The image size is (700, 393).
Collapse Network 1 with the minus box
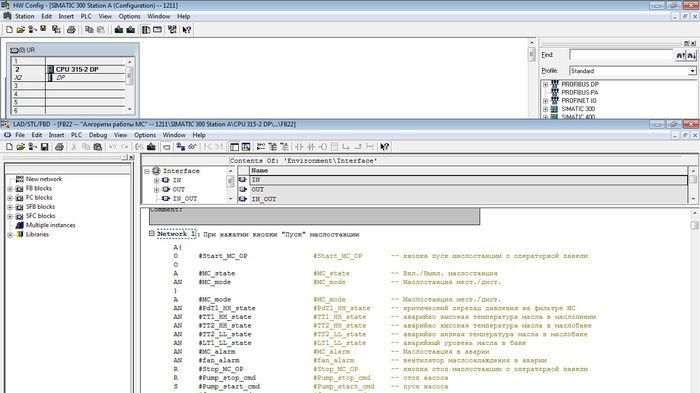pos(151,233)
